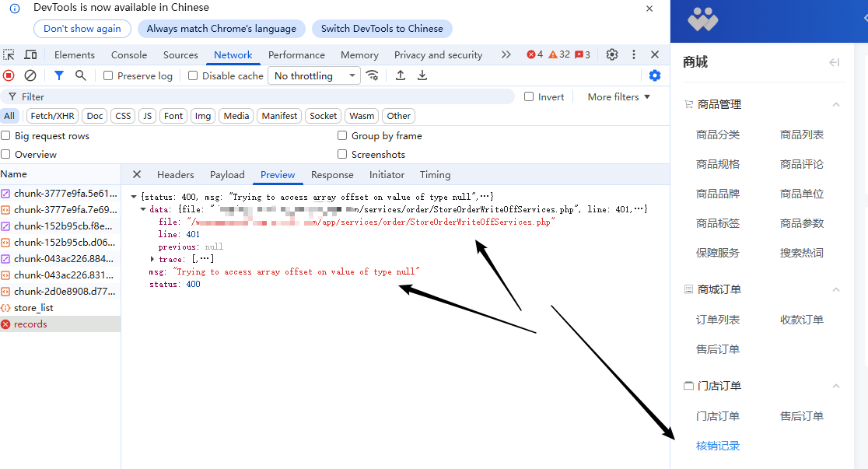868x469 pixels.
Task: Open the No throttling dropdown
Action: pyautogui.click(x=314, y=75)
